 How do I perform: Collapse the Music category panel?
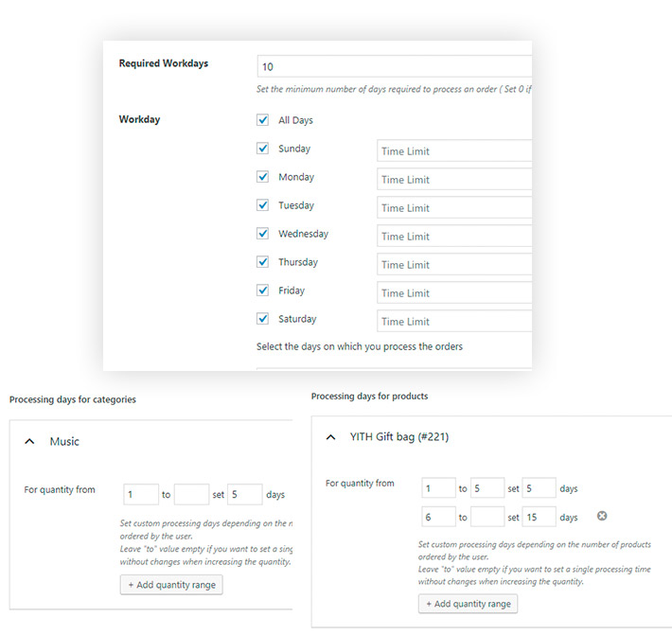(x=29, y=442)
